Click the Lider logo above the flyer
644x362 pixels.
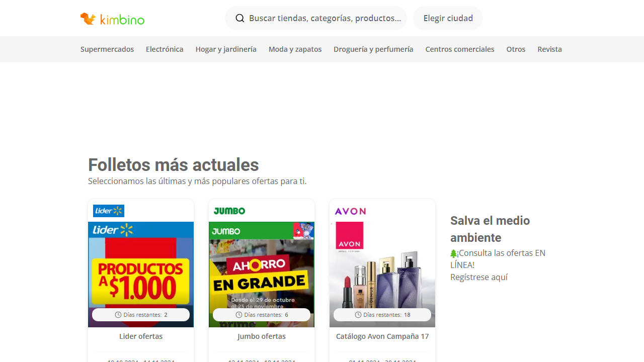point(109,211)
